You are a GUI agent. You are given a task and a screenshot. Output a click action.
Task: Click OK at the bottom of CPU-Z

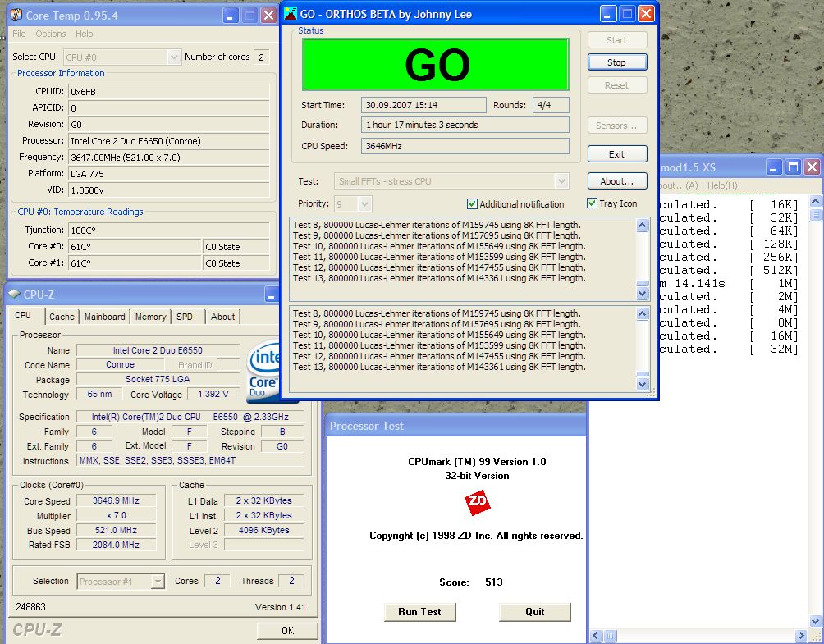click(x=287, y=630)
